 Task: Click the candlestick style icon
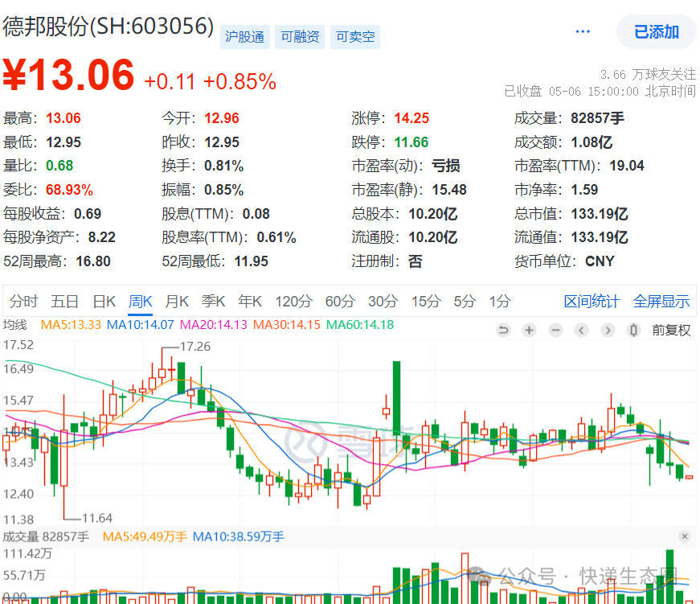click(633, 330)
